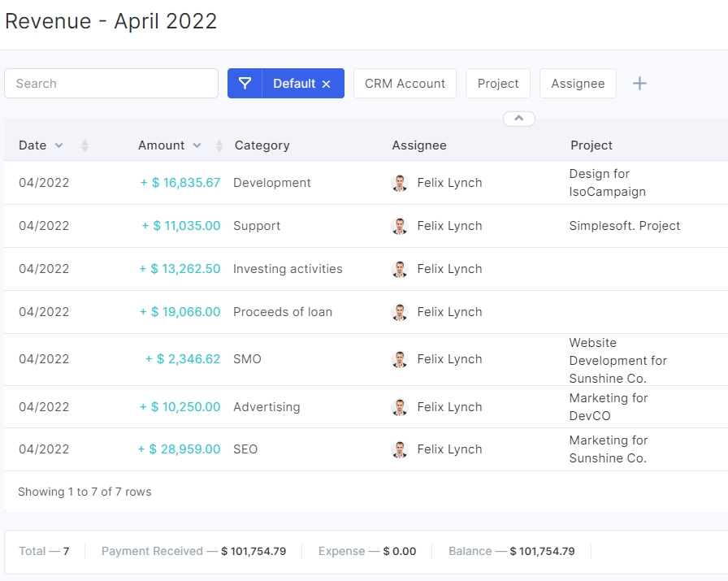The height and width of the screenshot is (581, 728).
Task: Open the Project filter
Action: pos(498,84)
